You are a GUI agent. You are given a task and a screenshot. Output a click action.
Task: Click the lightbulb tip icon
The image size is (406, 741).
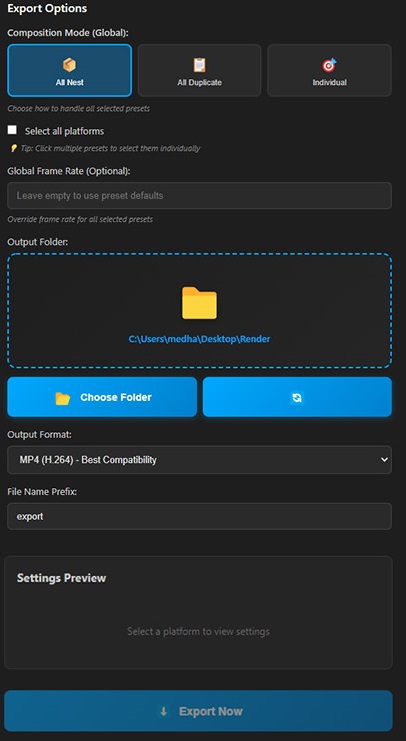(x=14, y=148)
